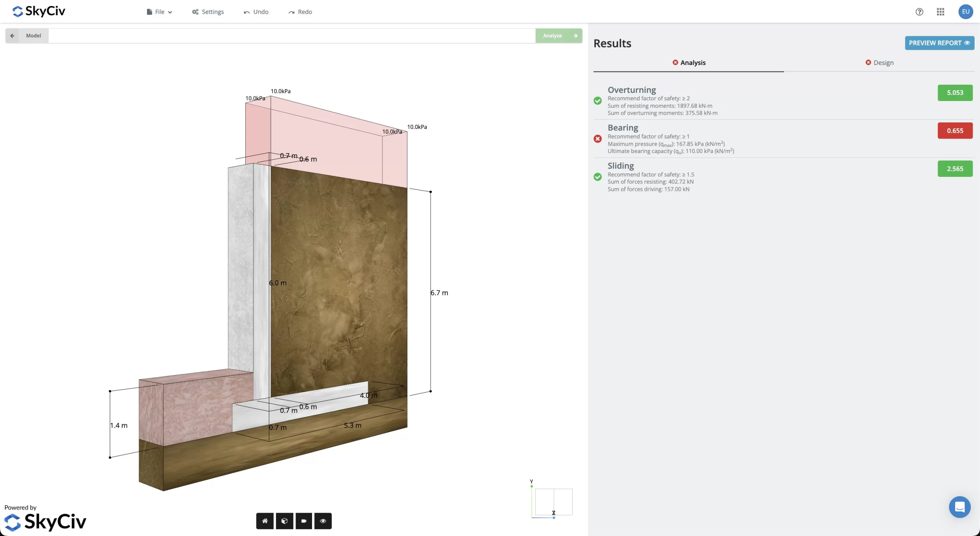Open the apps grid icon
This screenshot has width=980, height=536.
pyautogui.click(x=941, y=12)
